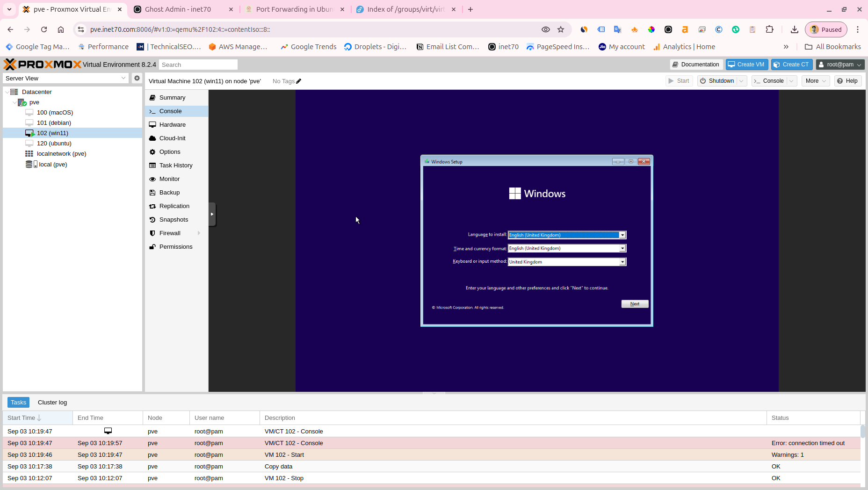
Task: Open Summary panel of VM 102
Action: (x=176, y=98)
